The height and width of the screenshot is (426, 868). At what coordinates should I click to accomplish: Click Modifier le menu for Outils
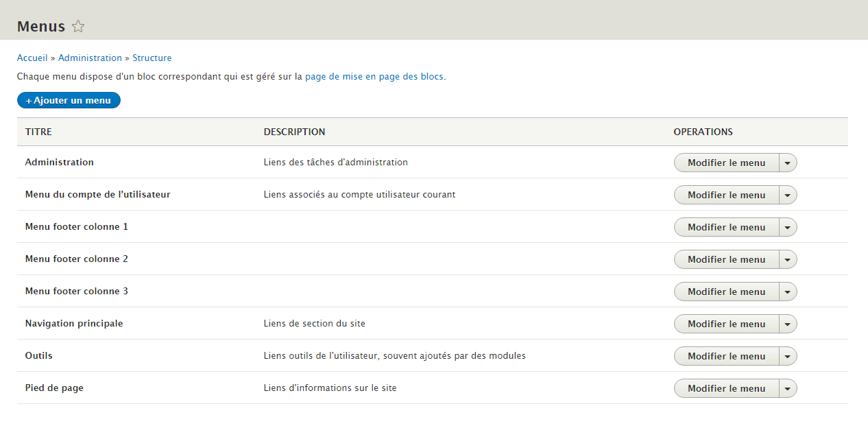click(726, 356)
